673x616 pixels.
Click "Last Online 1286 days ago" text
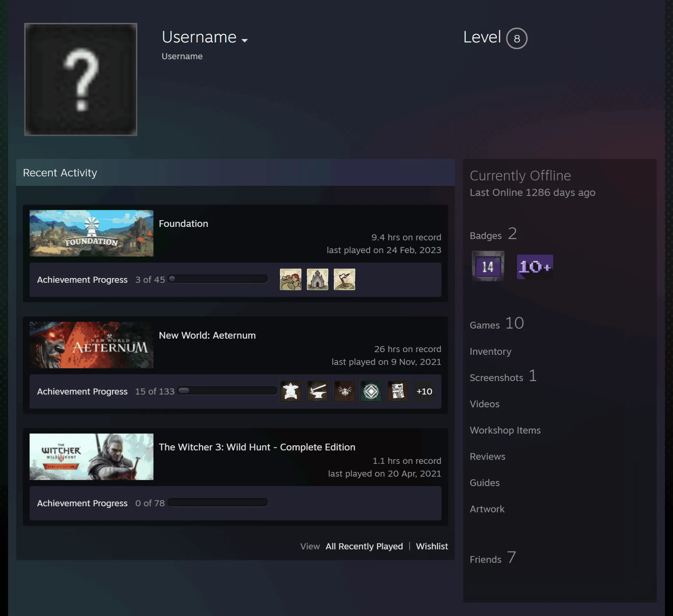pos(532,192)
